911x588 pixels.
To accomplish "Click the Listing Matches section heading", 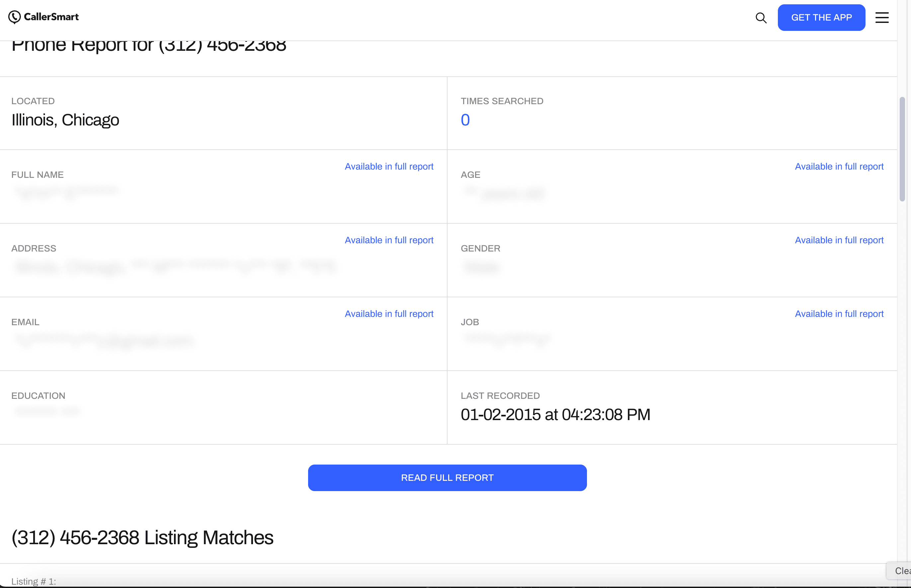I will coord(142,538).
